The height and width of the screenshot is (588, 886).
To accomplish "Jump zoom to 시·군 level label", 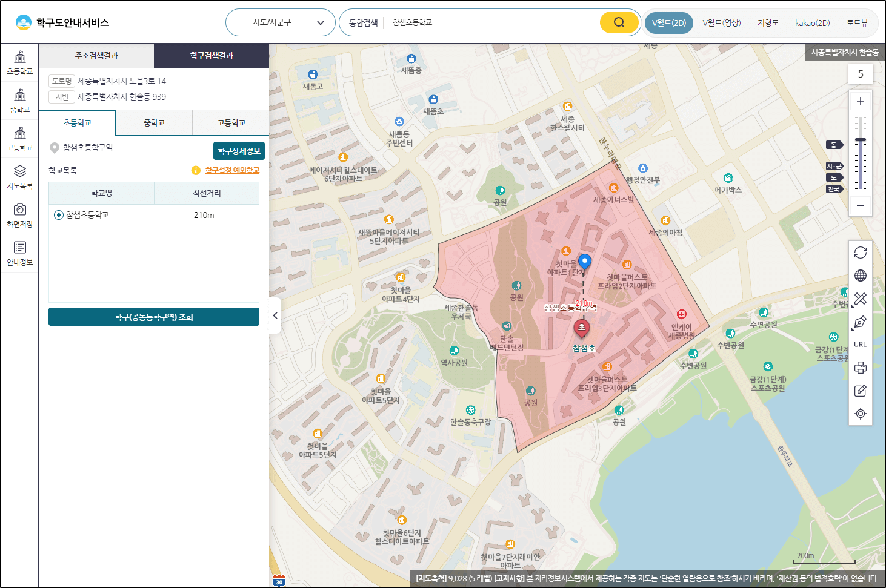I will 834,166.
